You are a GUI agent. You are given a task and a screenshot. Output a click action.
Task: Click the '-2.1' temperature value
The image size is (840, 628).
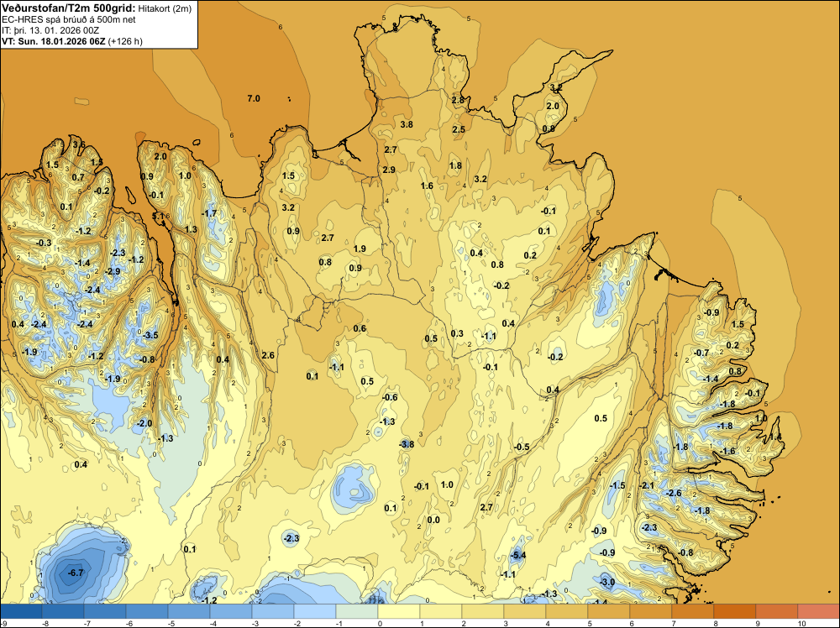point(647,485)
